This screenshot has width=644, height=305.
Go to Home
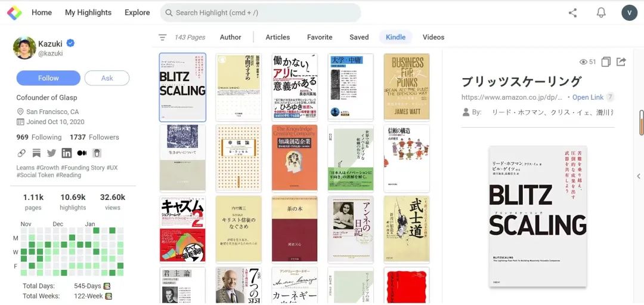coord(42,13)
